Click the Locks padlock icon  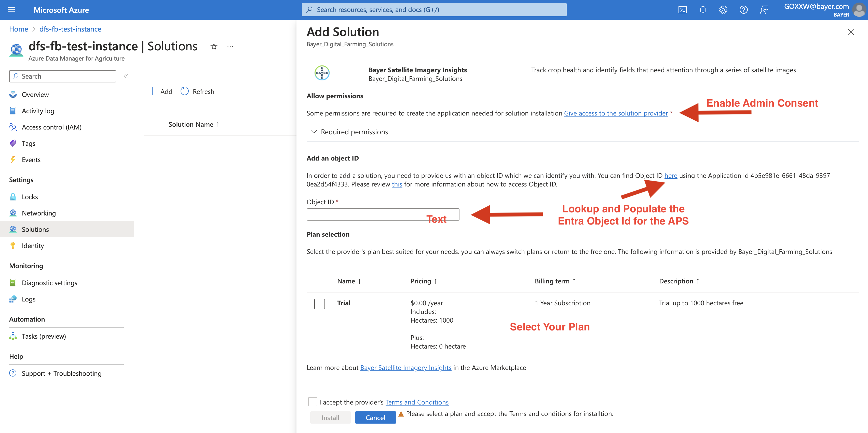click(x=13, y=197)
